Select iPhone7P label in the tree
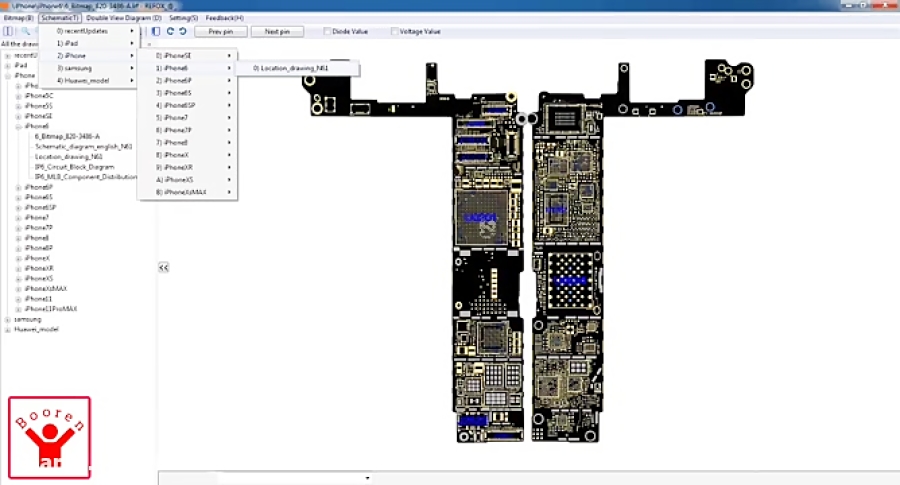The image size is (900, 485). (x=38, y=227)
